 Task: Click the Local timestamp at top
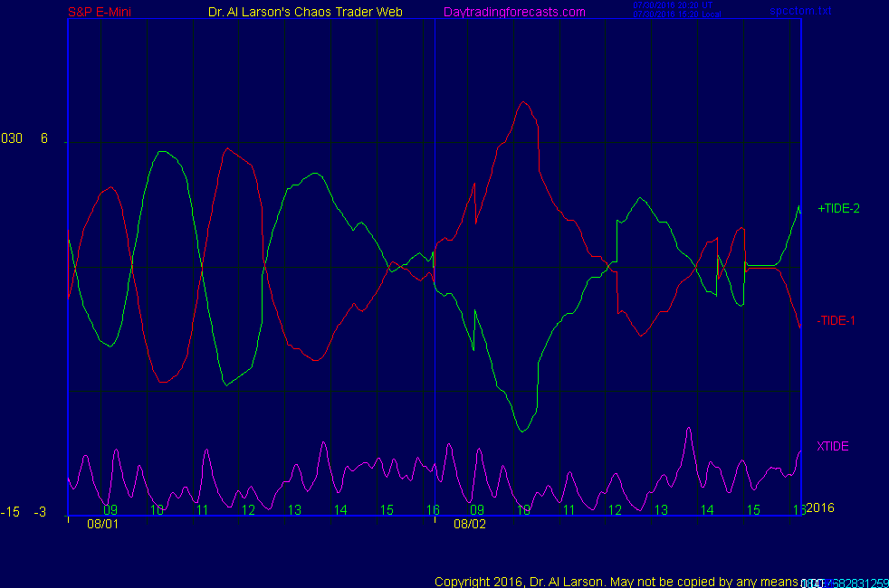[x=675, y=15]
